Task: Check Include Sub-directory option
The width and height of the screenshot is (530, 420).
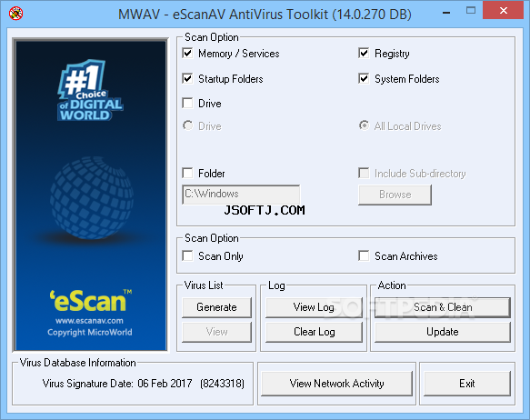Action: tap(364, 173)
